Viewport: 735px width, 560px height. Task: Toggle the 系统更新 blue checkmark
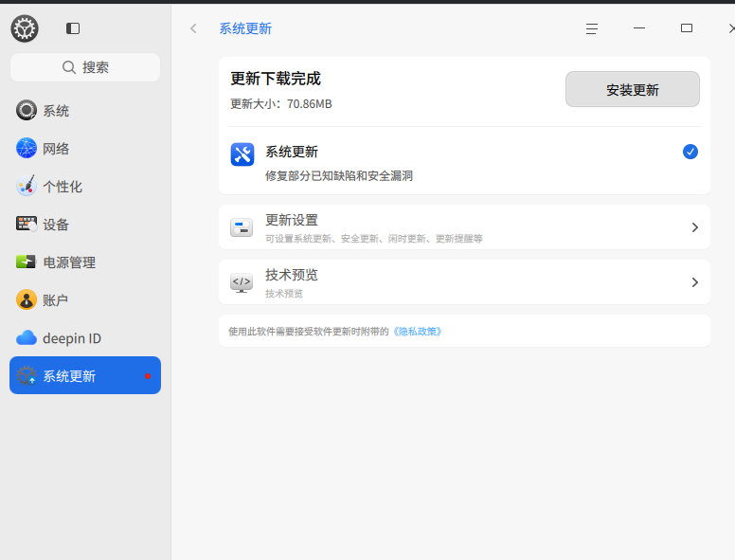coord(690,152)
